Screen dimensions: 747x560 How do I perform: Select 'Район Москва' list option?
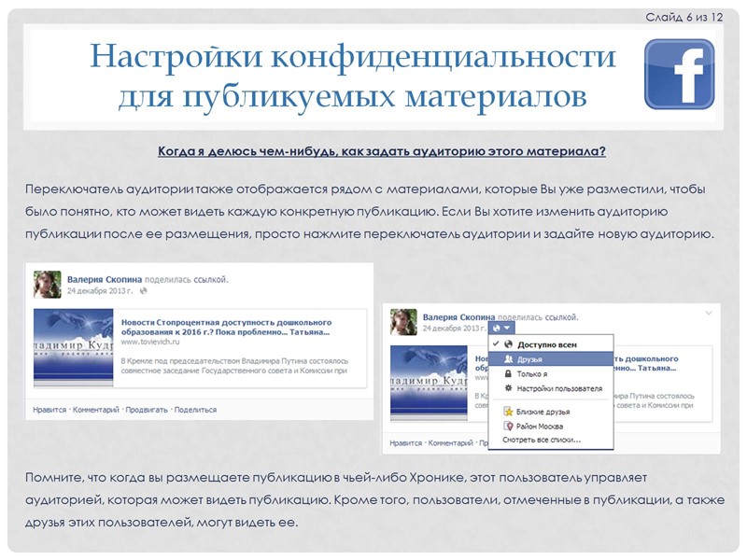tap(551, 427)
